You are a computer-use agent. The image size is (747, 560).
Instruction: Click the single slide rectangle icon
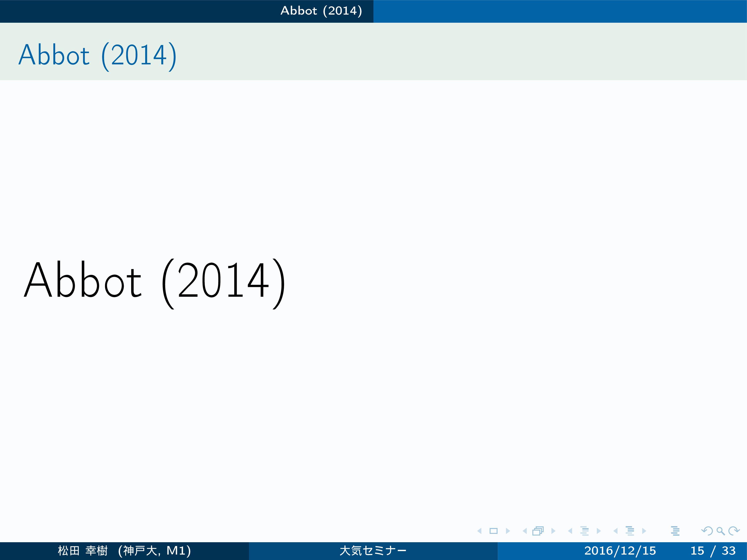pos(493,531)
